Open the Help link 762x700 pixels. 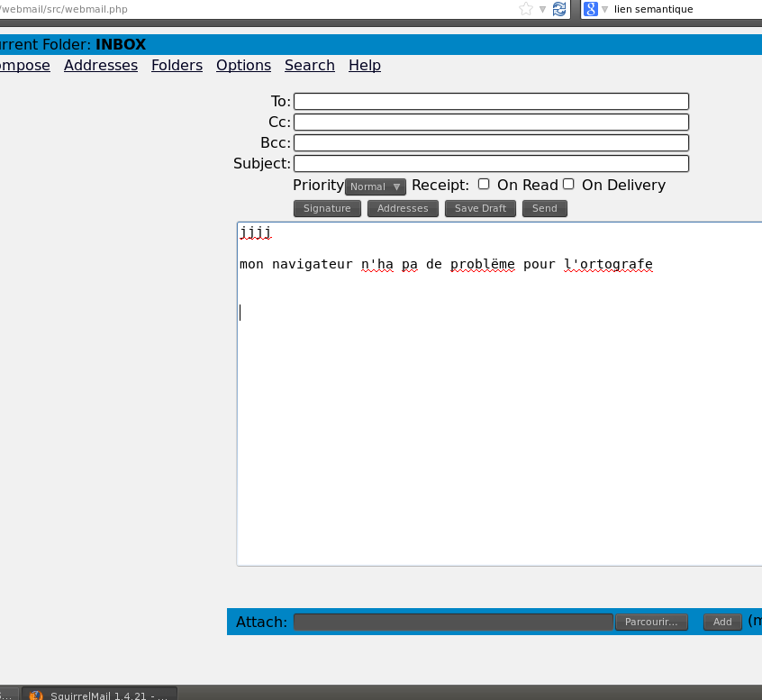click(365, 65)
